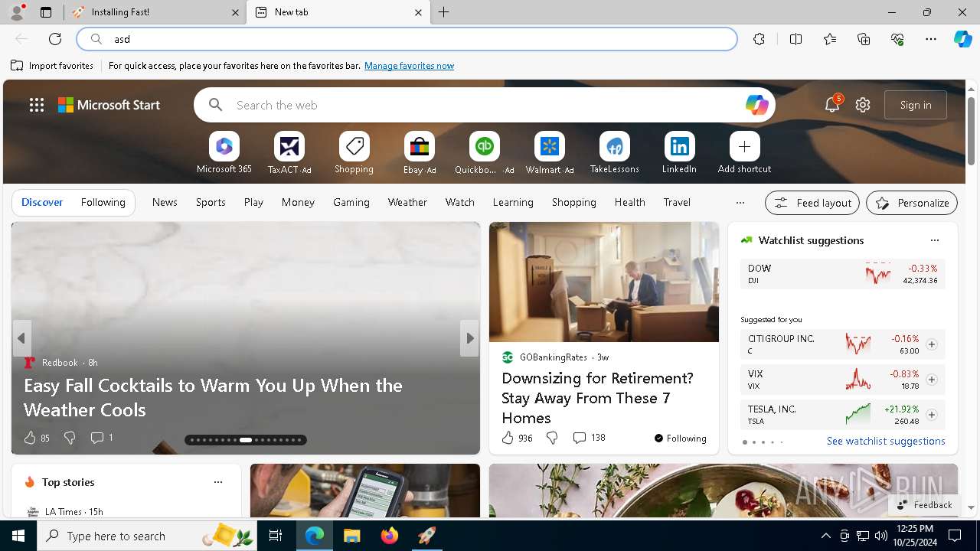Open page settings gear icon
980x551 pixels.
coord(863,105)
